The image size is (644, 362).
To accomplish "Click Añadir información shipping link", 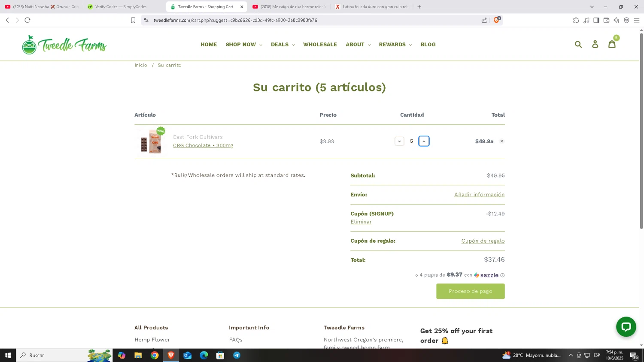I will (480, 195).
